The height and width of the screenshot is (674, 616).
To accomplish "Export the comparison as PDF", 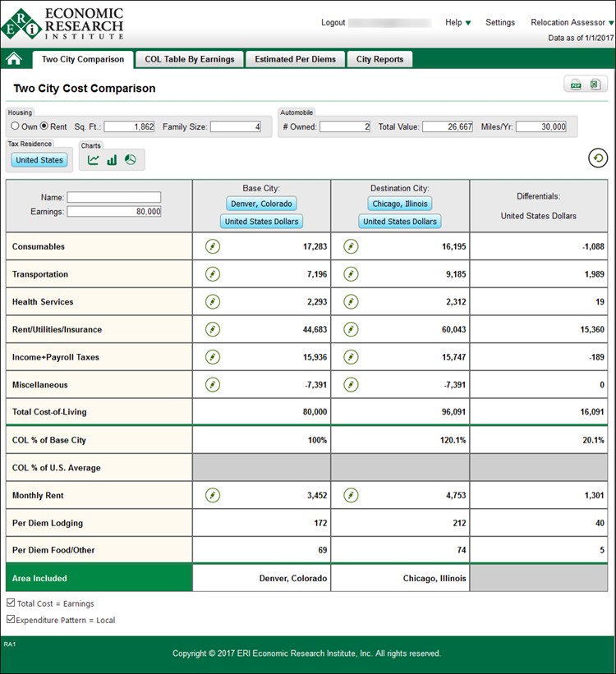I will 576,85.
